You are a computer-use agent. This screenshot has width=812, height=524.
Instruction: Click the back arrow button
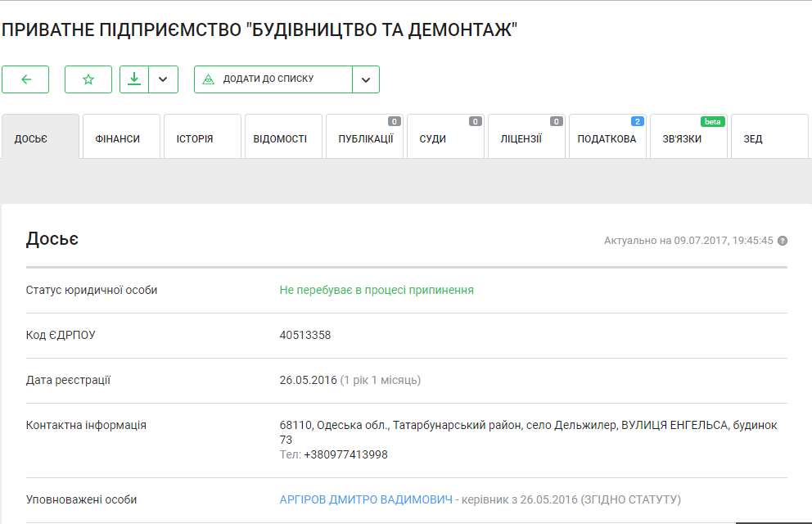[25, 79]
